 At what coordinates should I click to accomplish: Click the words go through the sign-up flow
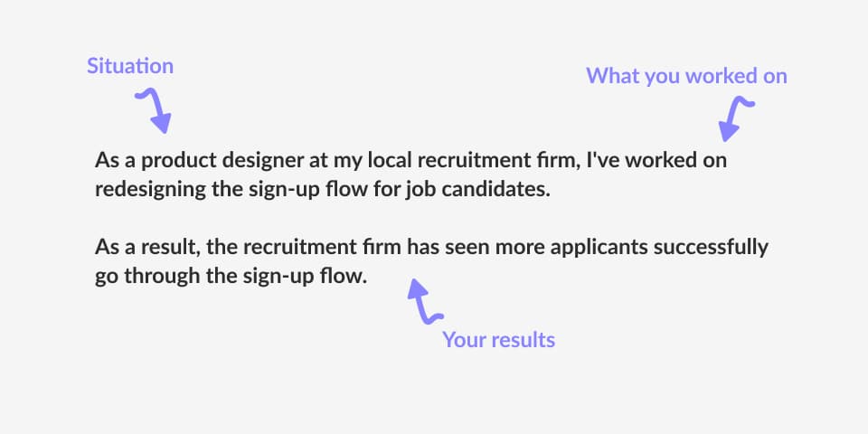231,276
